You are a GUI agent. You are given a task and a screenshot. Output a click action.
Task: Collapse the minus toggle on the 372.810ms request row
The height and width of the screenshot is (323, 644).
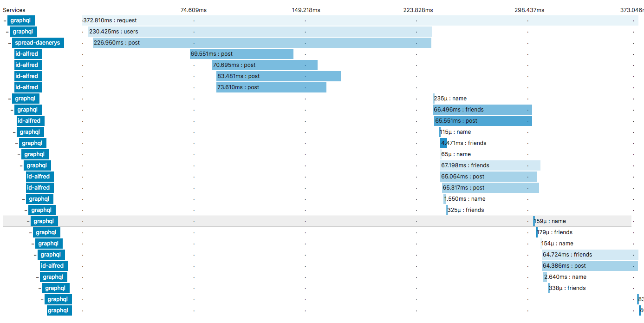(x=5, y=20)
